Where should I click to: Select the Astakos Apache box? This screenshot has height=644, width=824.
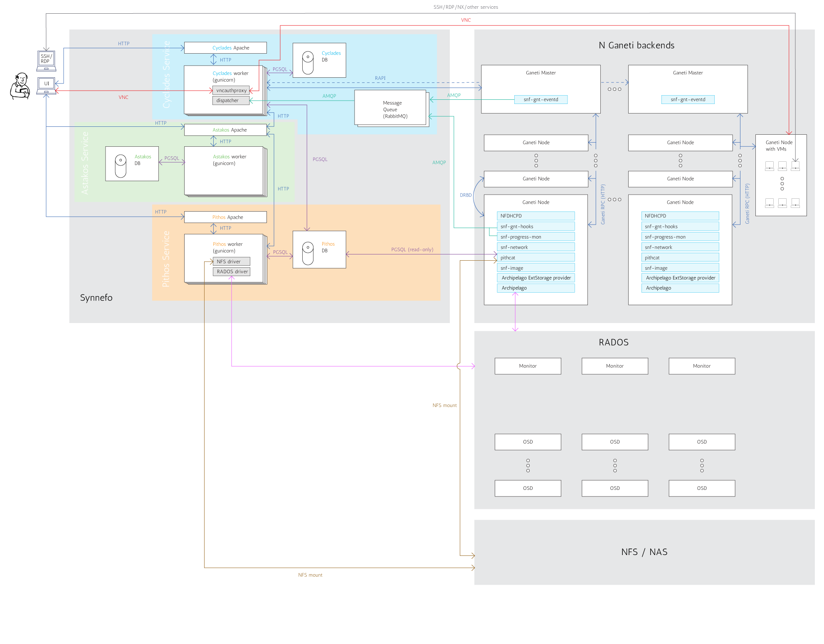[x=225, y=130]
